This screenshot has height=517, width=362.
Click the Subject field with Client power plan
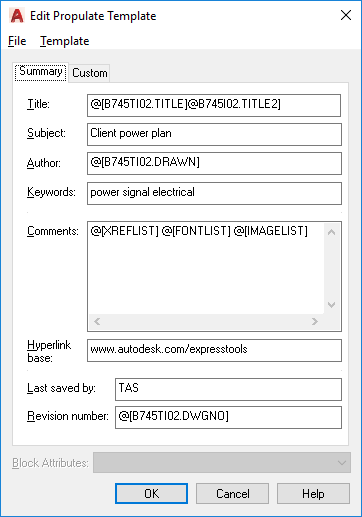(x=214, y=134)
